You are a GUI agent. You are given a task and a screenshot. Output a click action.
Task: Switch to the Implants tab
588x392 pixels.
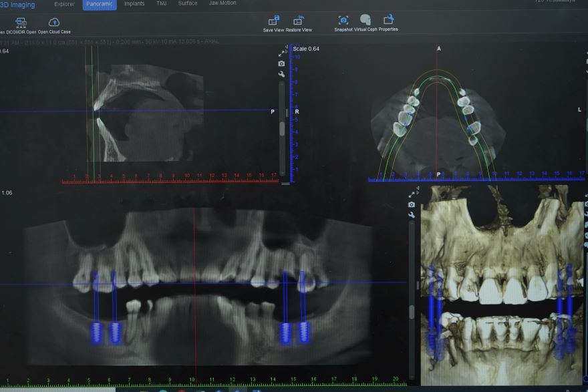pos(134,3)
